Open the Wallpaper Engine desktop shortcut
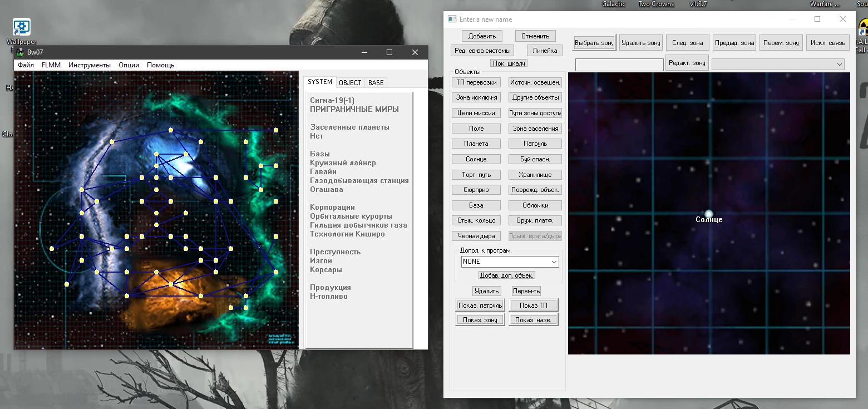The width and height of the screenshot is (868, 409). (x=21, y=27)
